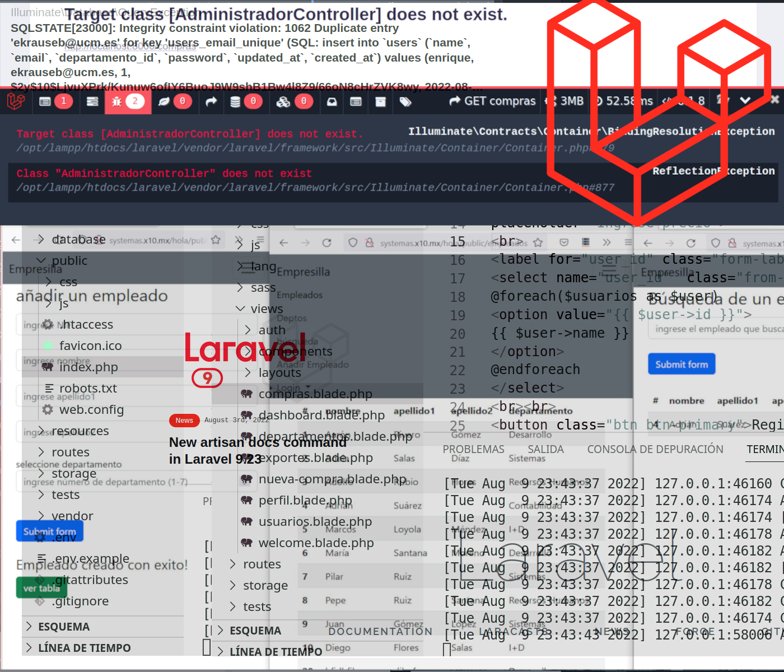Open the debugbar Session archive icon
This screenshot has width=784, height=672.
380,101
